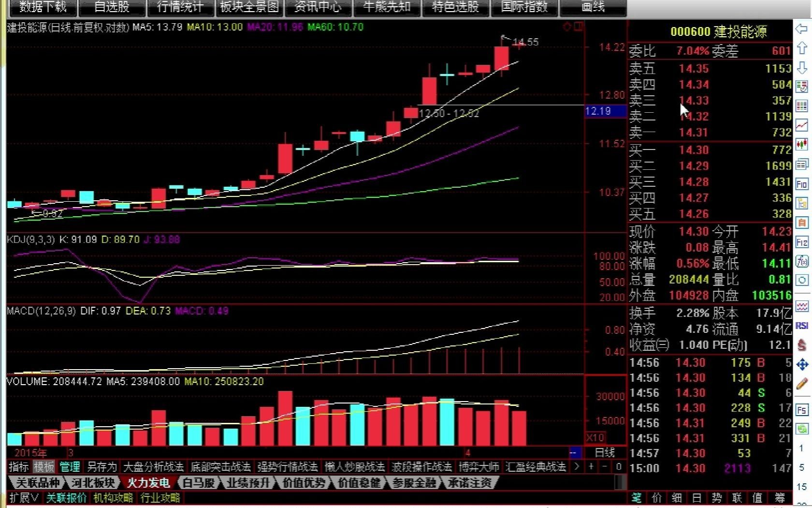
Task: Click the F10 company info icon
Action: coord(802,184)
